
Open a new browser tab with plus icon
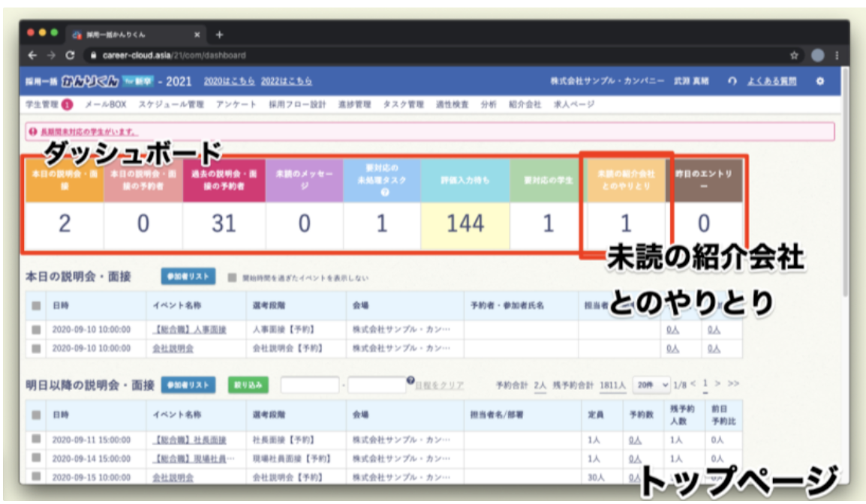point(220,34)
